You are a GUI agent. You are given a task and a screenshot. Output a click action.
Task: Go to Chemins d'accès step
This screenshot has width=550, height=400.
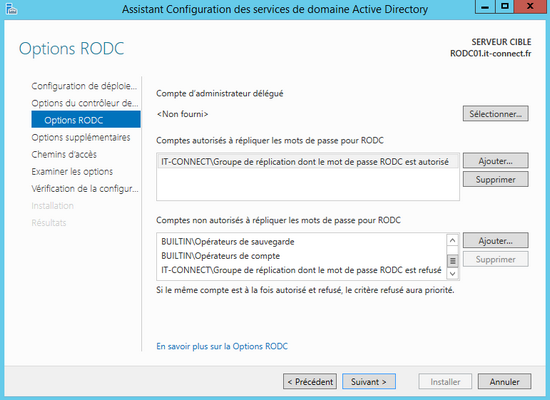click(64, 154)
